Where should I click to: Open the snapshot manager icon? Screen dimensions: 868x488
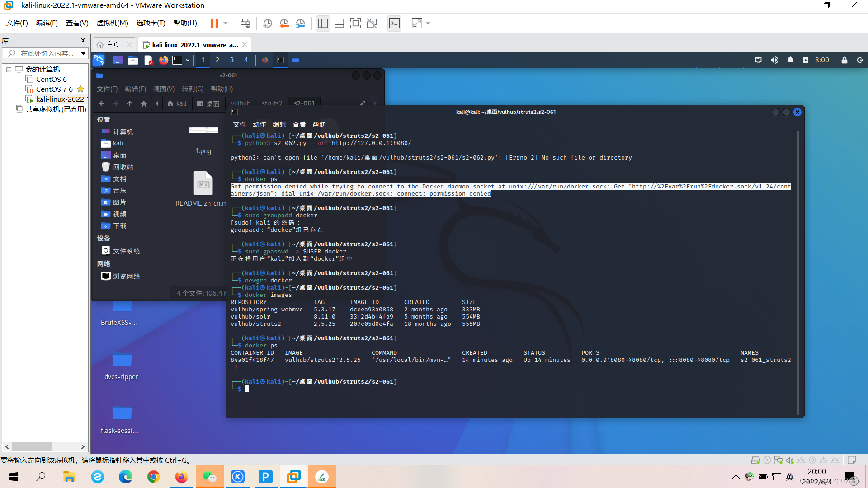tap(301, 23)
